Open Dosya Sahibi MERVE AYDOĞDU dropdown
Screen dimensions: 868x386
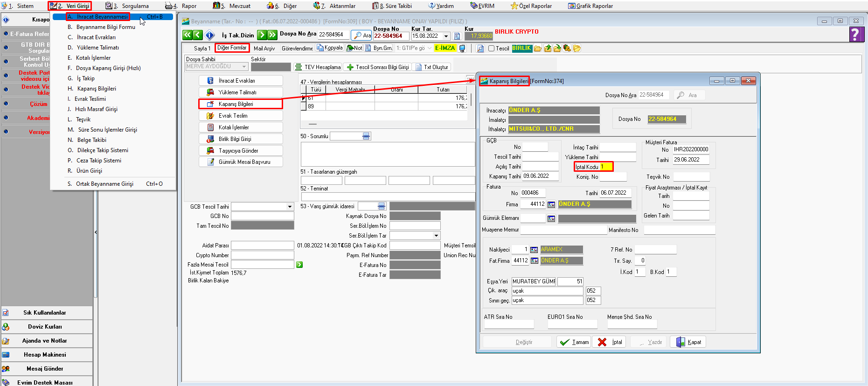pyautogui.click(x=244, y=67)
